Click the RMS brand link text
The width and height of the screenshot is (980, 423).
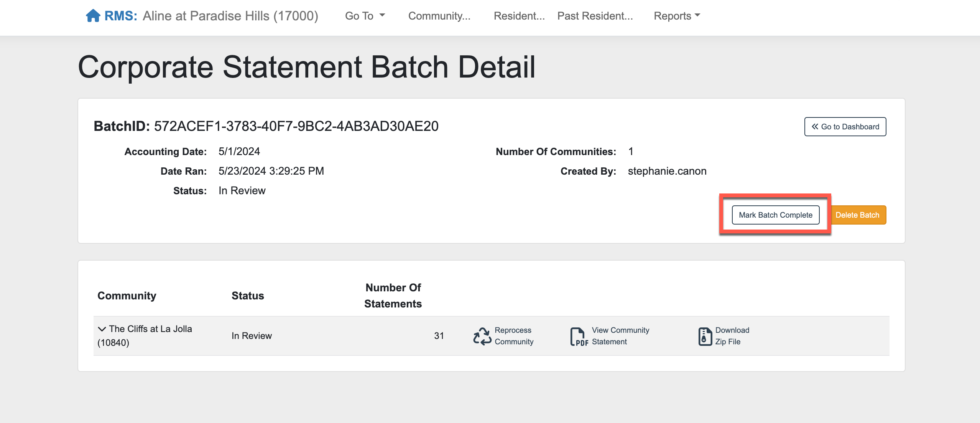[120, 16]
